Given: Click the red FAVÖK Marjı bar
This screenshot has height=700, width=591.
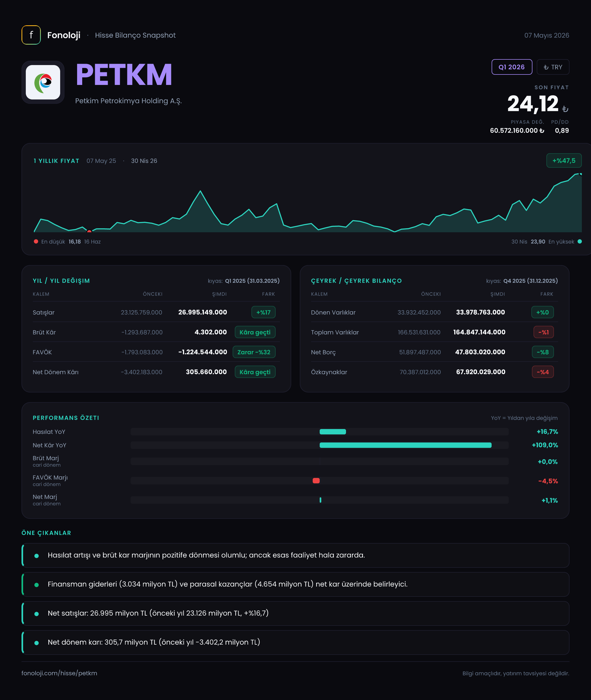Looking at the screenshot, I should click(316, 481).
